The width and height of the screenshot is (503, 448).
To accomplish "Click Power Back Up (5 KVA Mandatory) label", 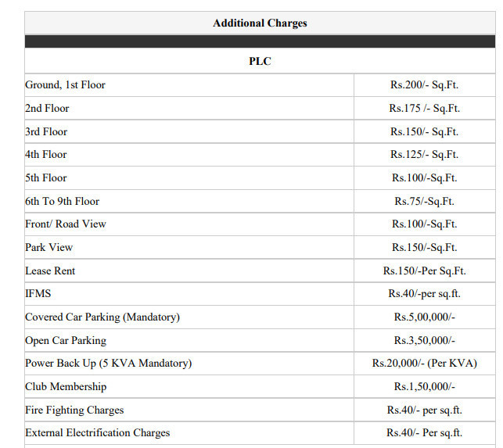I will click(108, 363).
